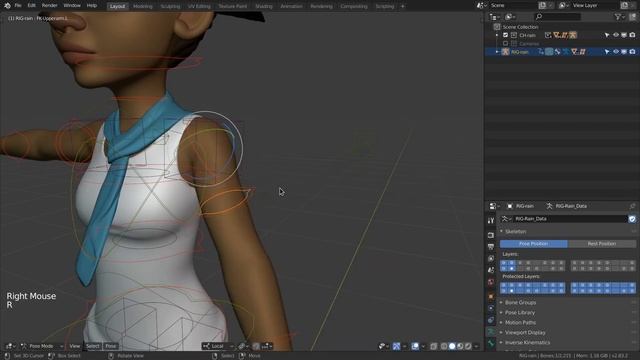Toggle the CH-rain collection checkbox
Screen dimensions: 640x360
point(505,35)
